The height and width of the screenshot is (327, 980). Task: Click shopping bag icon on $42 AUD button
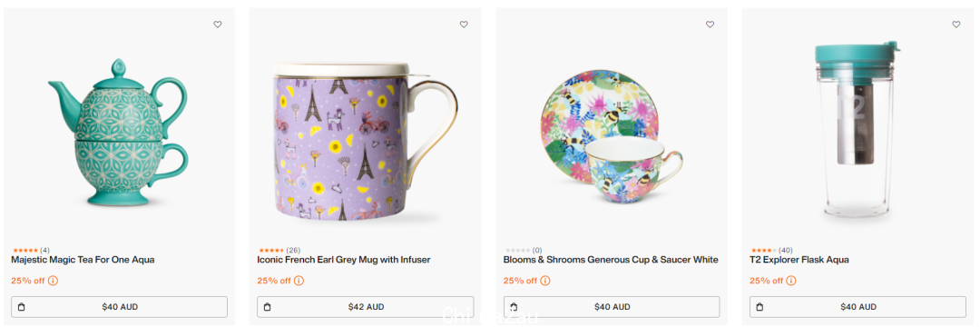coord(268,307)
